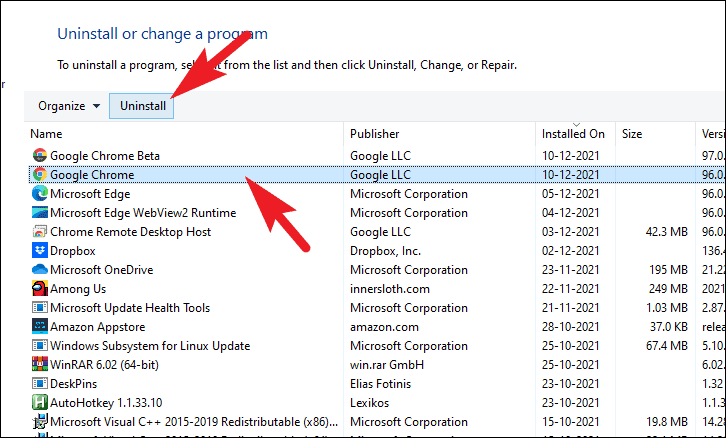Click the AutoHotkey icon
The width and height of the screenshot is (726, 438).
pos(40,402)
